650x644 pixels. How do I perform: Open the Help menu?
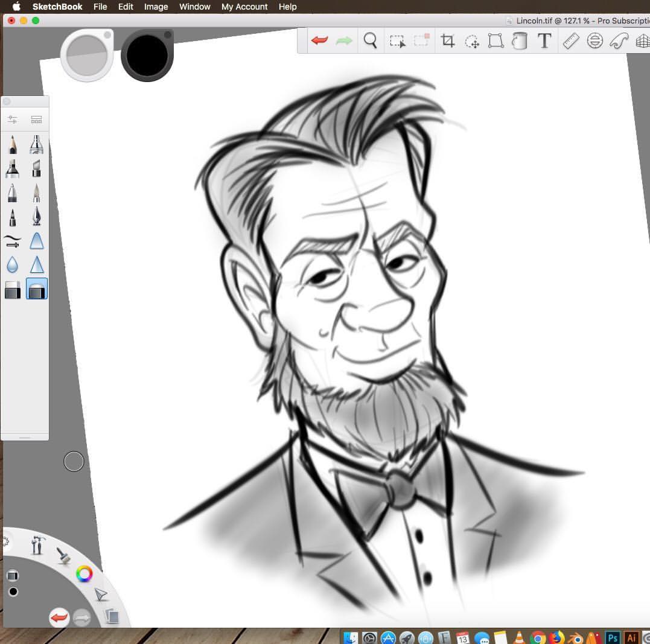click(x=288, y=7)
